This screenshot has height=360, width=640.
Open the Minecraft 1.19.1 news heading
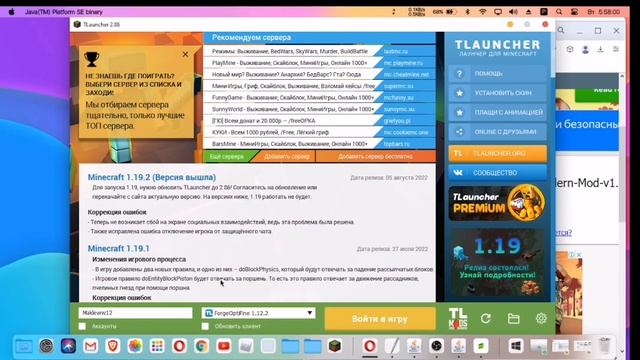point(119,249)
